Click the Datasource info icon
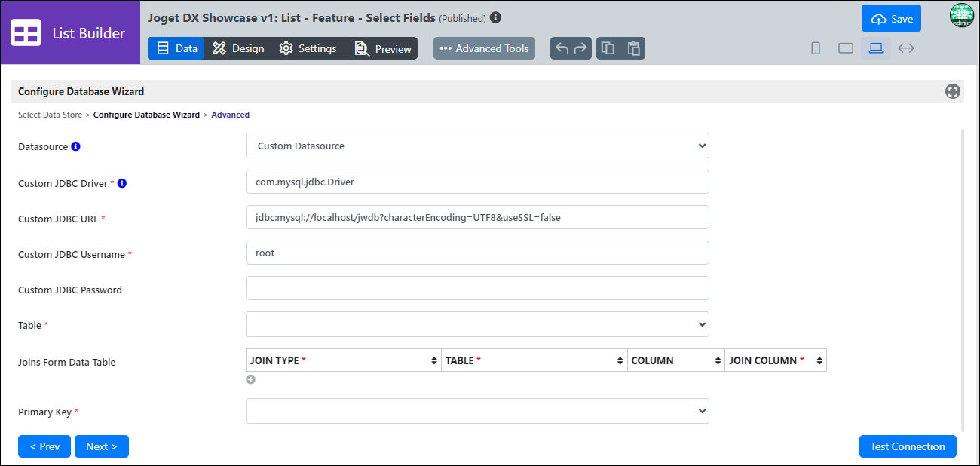980x466 pixels. click(x=75, y=146)
